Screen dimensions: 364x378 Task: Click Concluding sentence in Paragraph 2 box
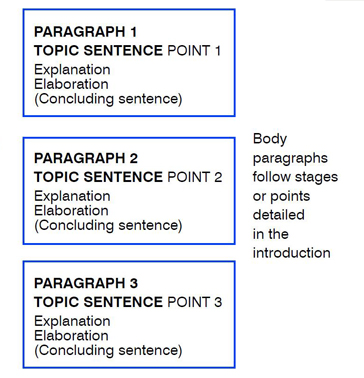click(x=108, y=225)
